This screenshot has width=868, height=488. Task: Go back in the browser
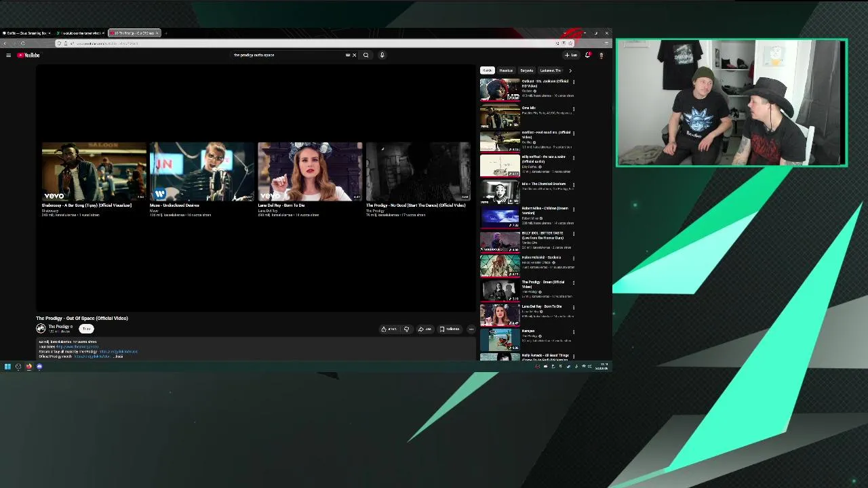click(6, 43)
